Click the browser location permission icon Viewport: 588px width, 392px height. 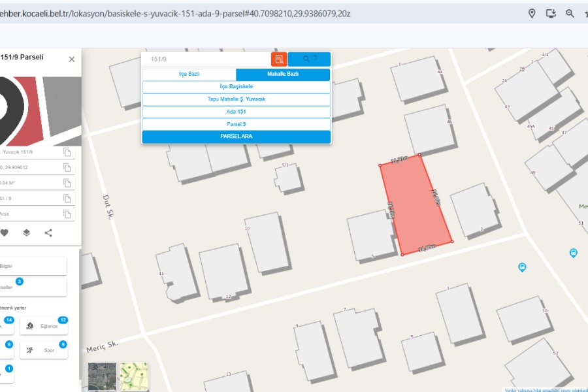click(x=532, y=13)
